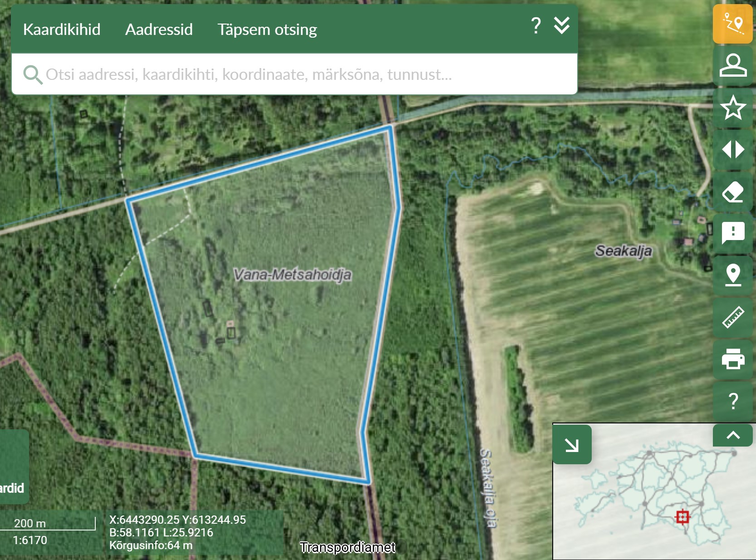Collapse the overview minimap with arrow button
Screen dimensions: 756x560
(x=572, y=445)
